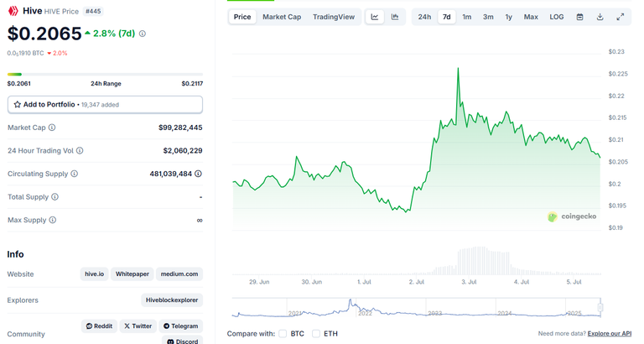Show 24 Hour Trading Vol info icon
Viewport: 644px width, 344px height.
click(x=80, y=151)
